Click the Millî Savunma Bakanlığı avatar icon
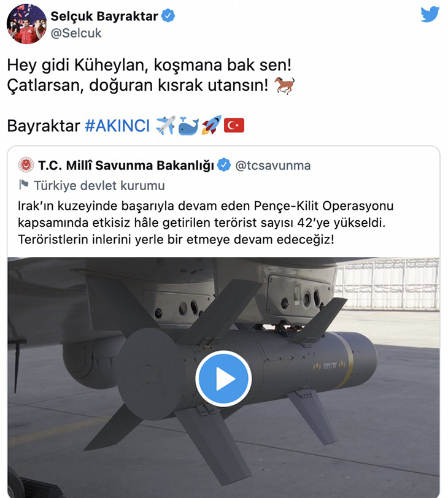Viewport: 448px width, 498px height. pyautogui.click(x=26, y=165)
